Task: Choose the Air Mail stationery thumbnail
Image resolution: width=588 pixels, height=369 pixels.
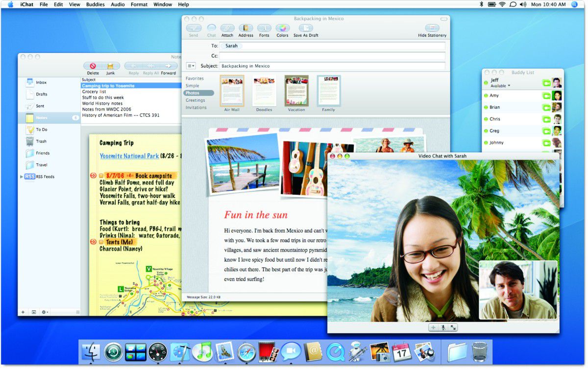Action: coord(232,91)
